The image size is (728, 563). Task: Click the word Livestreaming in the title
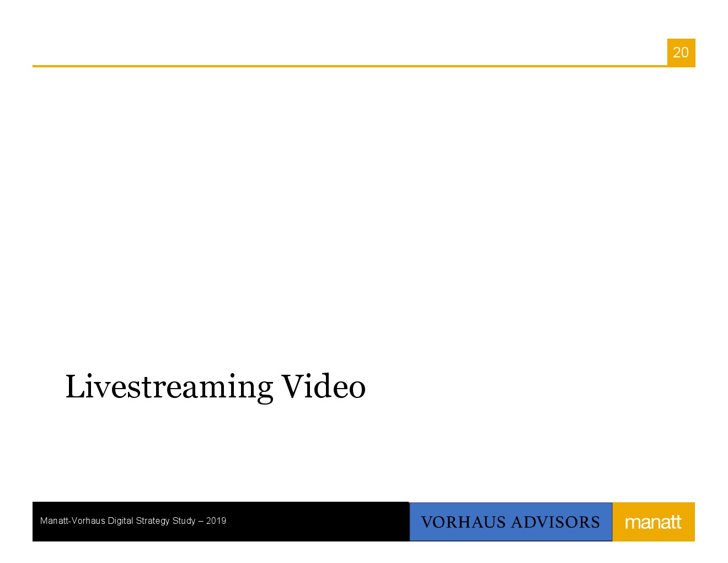click(x=169, y=386)
